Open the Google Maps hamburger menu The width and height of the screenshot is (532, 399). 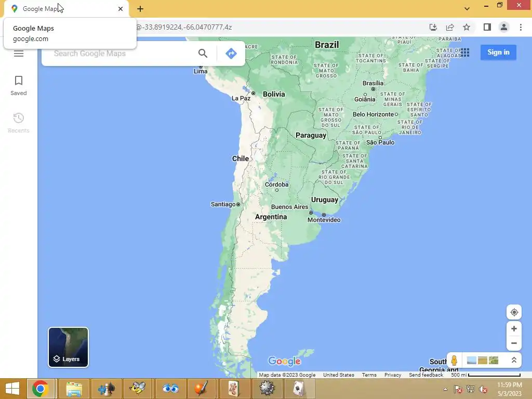point(19,54)
